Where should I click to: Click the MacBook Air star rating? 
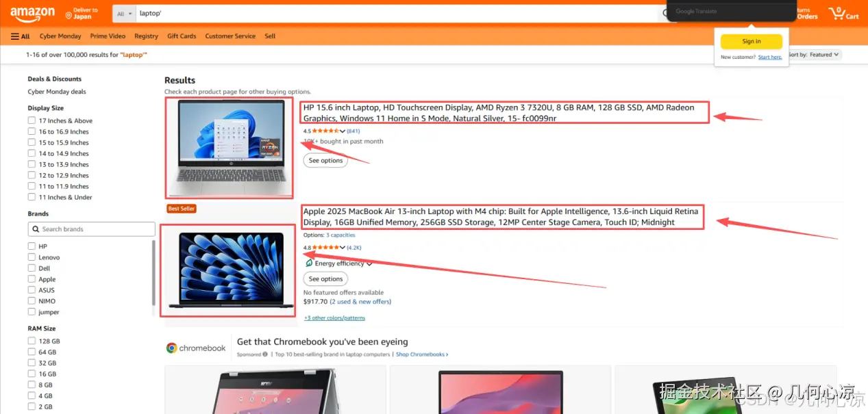pos(326,248)
